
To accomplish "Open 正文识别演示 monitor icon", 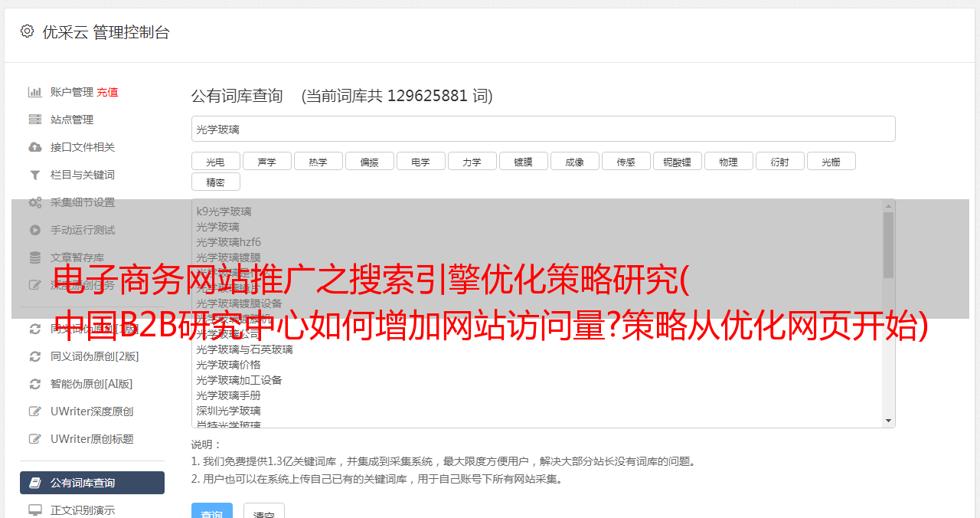I will point(35,510).
